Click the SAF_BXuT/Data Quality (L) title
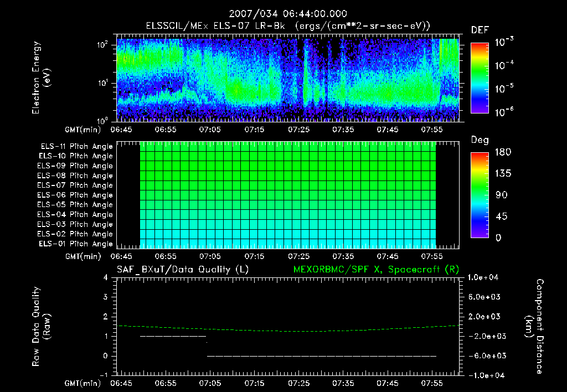The image size is (567, 392). [183, 270]
